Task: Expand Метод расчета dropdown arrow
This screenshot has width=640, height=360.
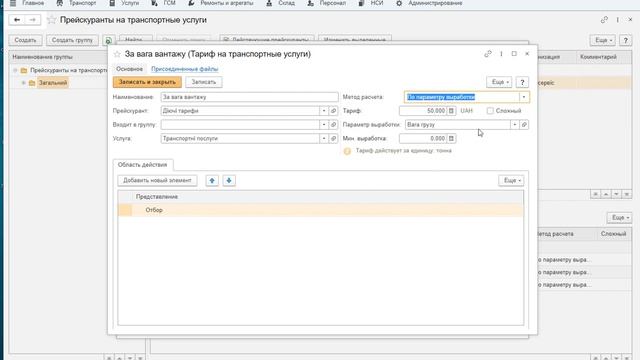Action: (x=524, y=97)
